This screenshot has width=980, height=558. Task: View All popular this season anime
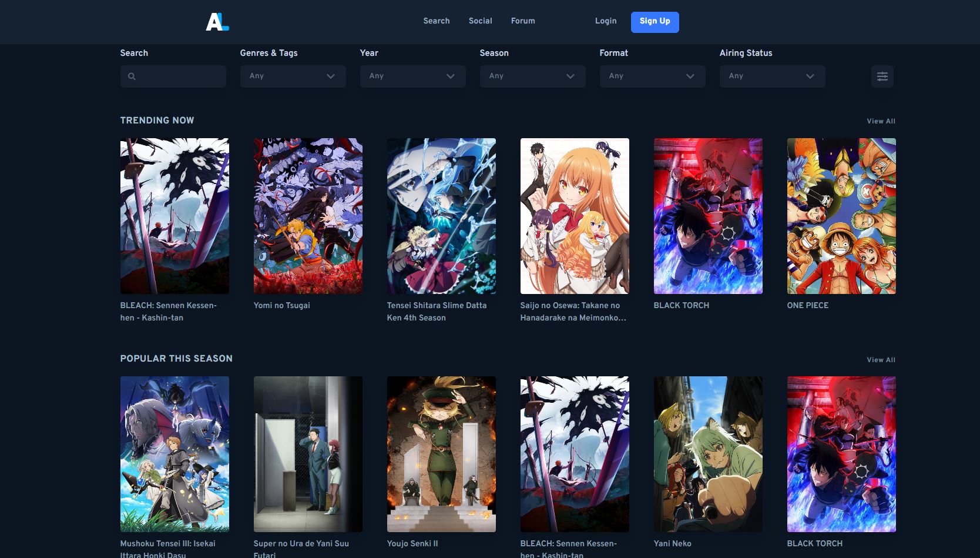tap(881, 360)
